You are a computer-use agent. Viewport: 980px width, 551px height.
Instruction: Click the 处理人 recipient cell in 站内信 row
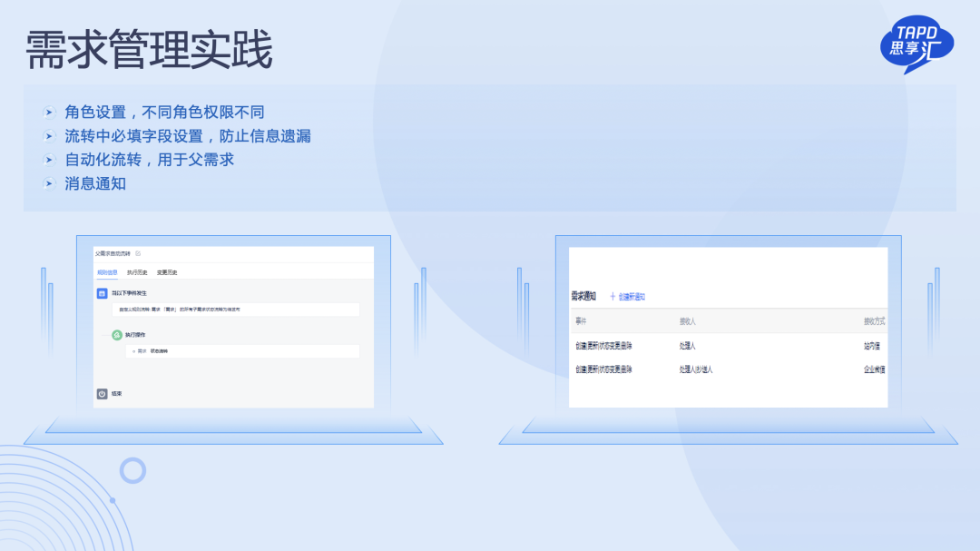pos(688,346)
